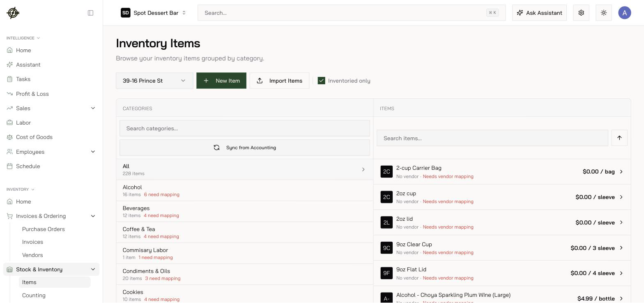Expand the Employees submenu chevron
The image size is (644, 303).
[93, 152]
